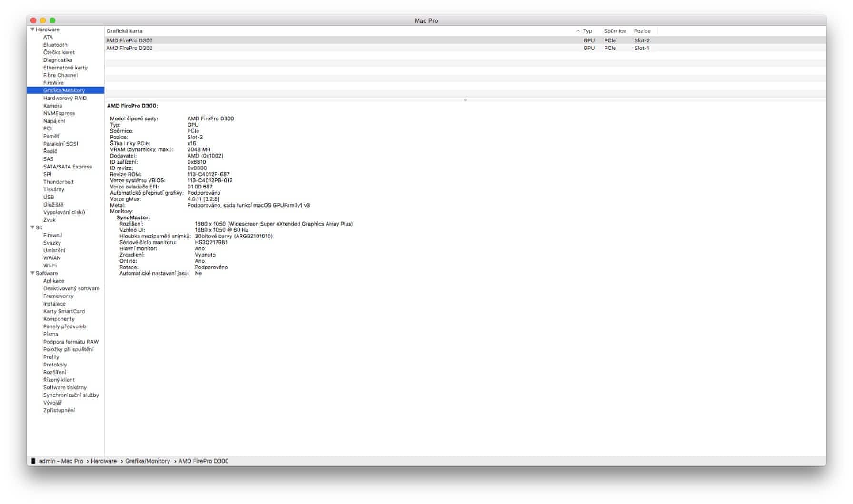Image resolution: width=853 pixels, height=504 pixels.
Task: Click admin - Mac Pro in path bar
Action: point(61,461)
